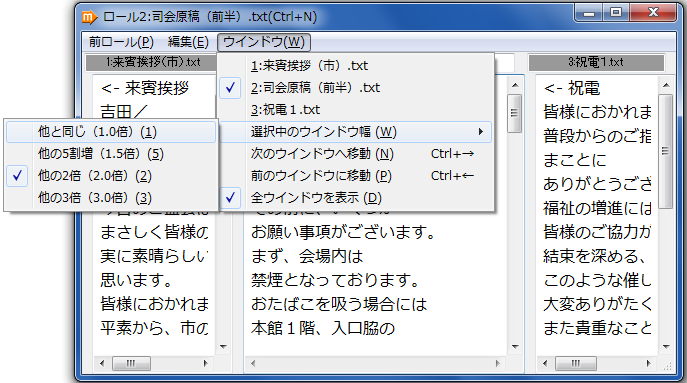
Task: Open the 編集(E) menu
Action: (188, 42)
